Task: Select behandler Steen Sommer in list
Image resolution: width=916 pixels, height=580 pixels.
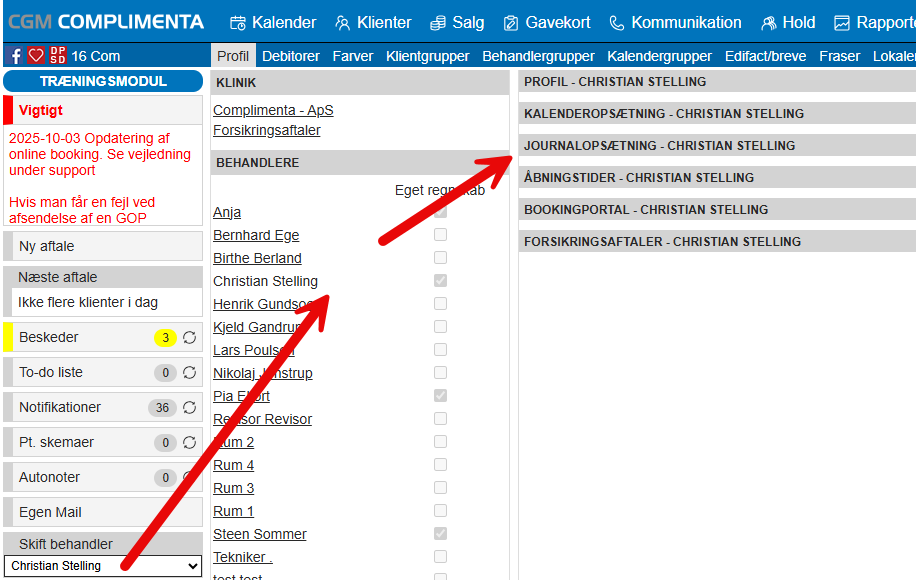Action: [x=260, y=534]
